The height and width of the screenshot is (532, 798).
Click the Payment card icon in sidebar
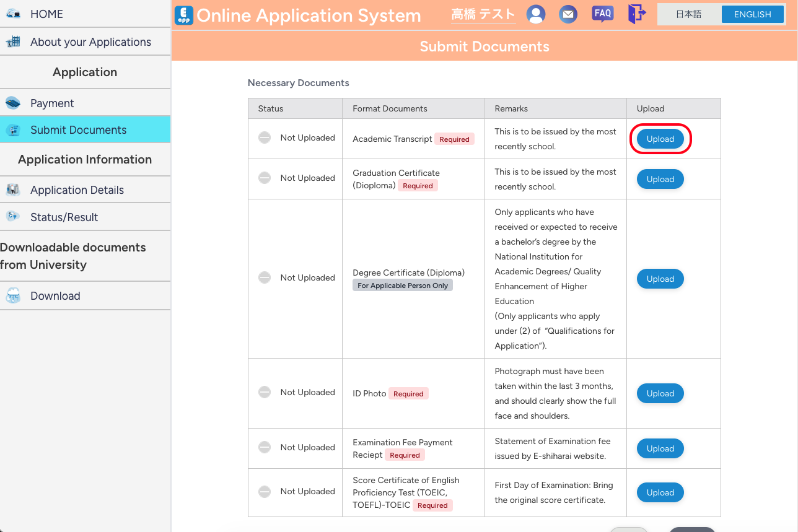(13, 103)
